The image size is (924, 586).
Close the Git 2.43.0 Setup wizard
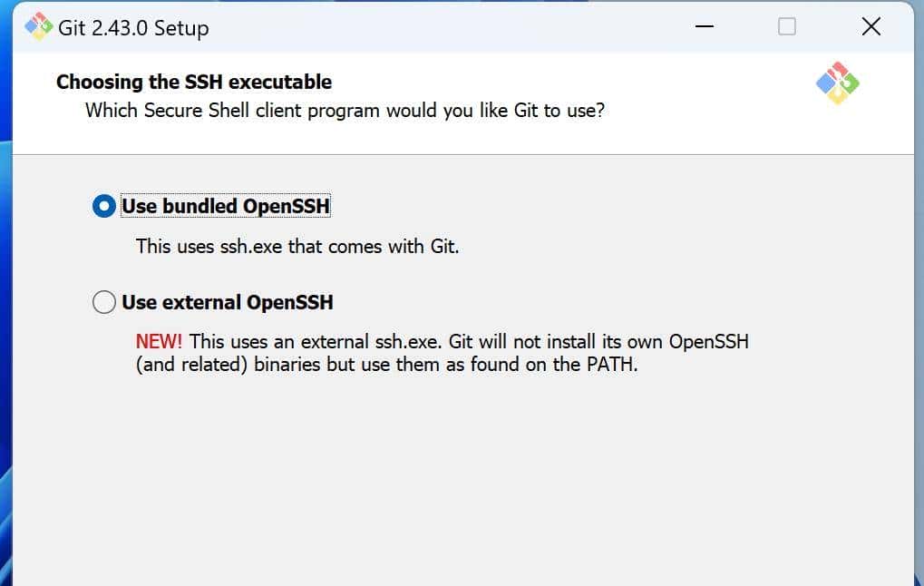(x=870, y=26)
